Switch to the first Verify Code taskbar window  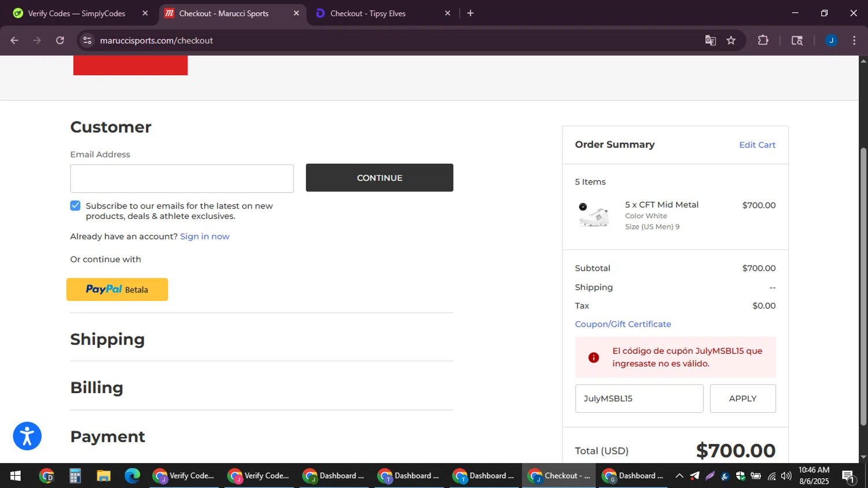point(184,476)
